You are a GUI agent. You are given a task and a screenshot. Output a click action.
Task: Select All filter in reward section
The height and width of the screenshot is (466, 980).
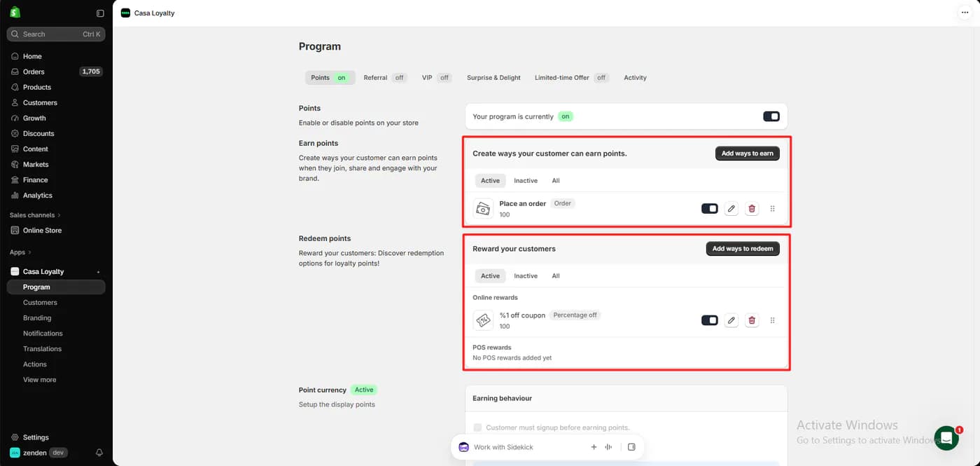pos(556,276)
